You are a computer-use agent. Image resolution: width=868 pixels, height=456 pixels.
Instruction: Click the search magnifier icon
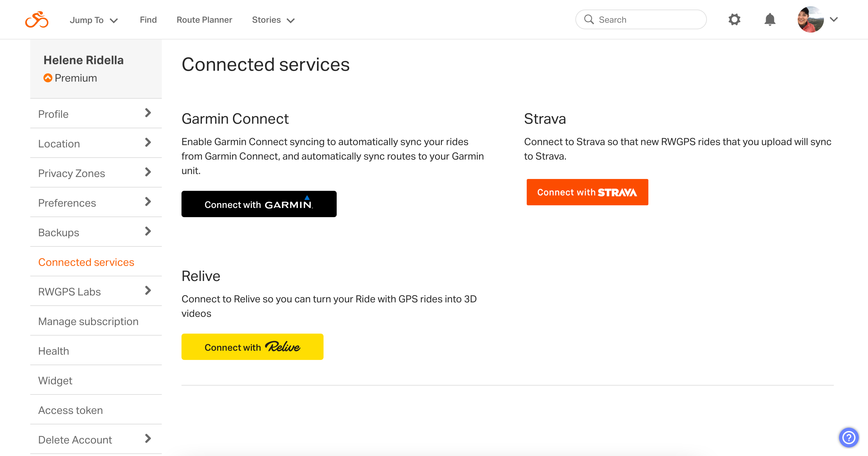tap(590, 19)
